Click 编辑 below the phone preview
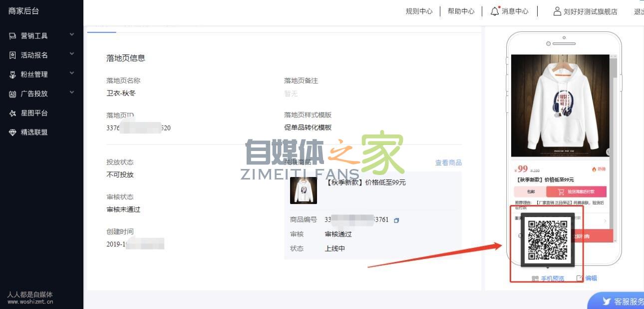 coord(591,278)
